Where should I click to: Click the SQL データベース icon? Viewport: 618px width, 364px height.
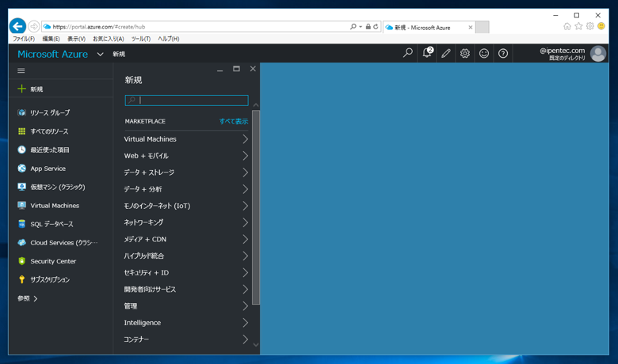coord(21,223)
